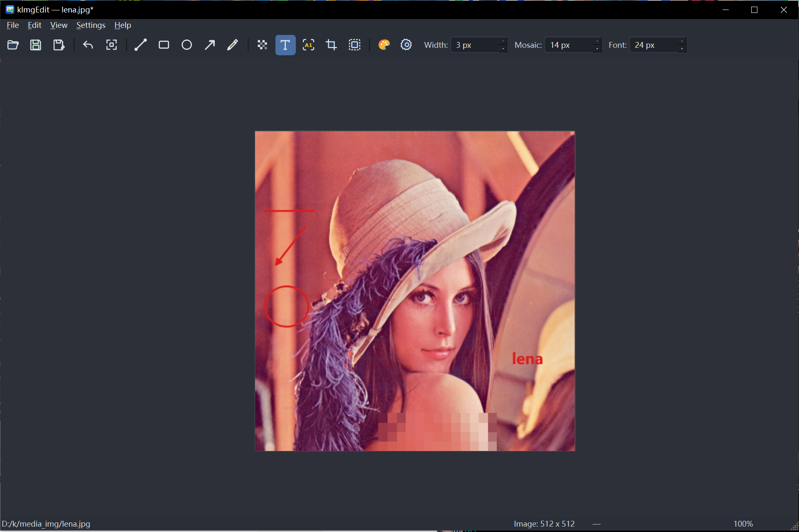Image resolution: width=799 pixels, height=532 pixels.
Task: Save the image with floppy icon
Action: (x=36, y=45)
